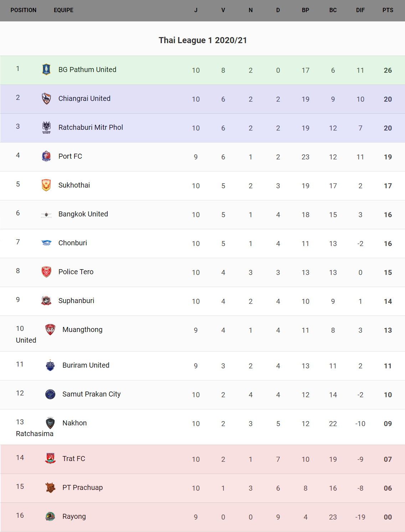The image size is (405, 532).
Task: Click the Chiangrai United team logo
Action: (x=46, y=98)
